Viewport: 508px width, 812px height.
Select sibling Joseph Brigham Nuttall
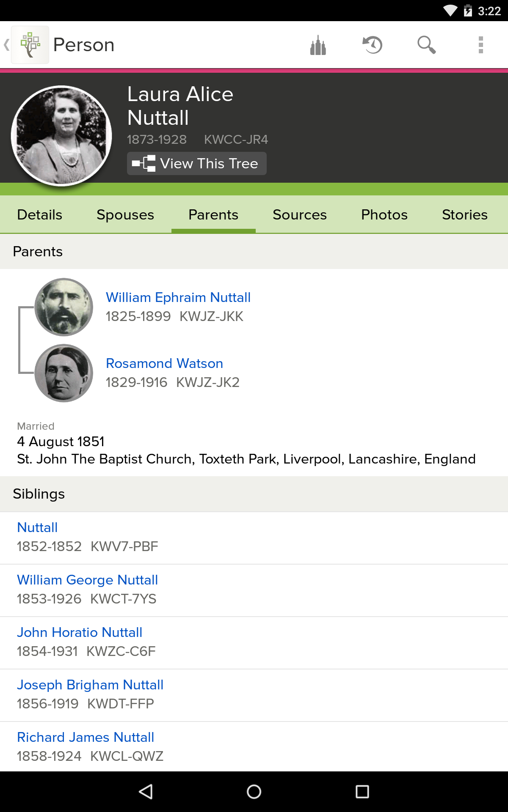click(90, 685)
